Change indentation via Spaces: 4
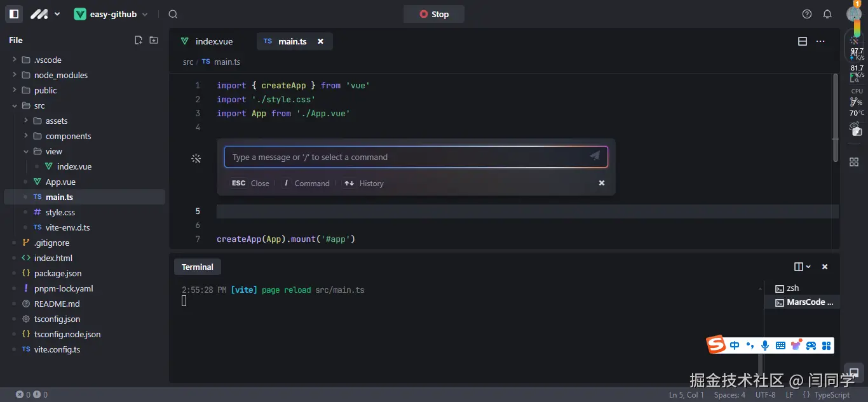This screenshot has height=402, width=868. [729, 394]
